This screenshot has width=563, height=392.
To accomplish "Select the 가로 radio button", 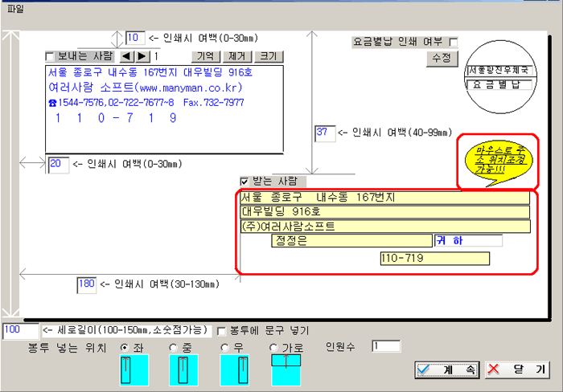I will (273, 347).
